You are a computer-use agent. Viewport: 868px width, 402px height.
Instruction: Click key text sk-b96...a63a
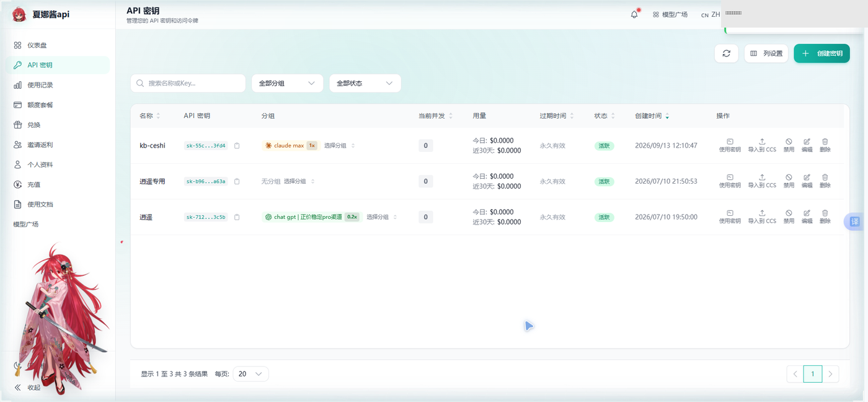point(206,182)
